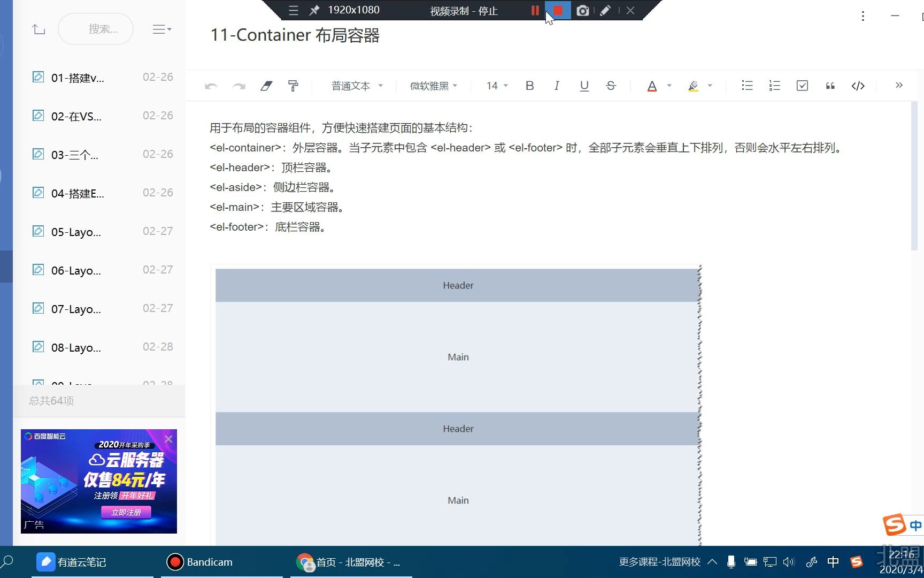
Task: Apply the yellow highlight color
Action: (693, 86)
